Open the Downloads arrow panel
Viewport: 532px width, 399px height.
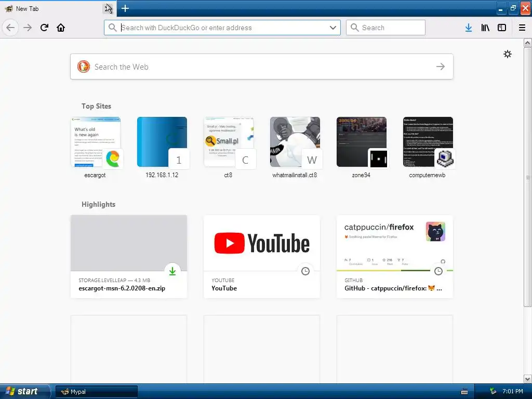(469, 28)
